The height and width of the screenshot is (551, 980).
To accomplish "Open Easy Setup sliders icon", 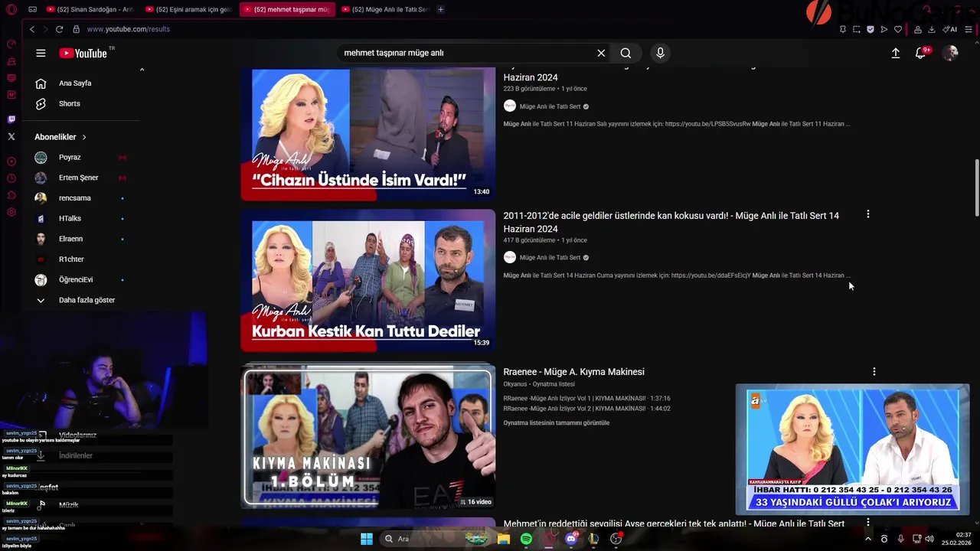I will [969, 29].
